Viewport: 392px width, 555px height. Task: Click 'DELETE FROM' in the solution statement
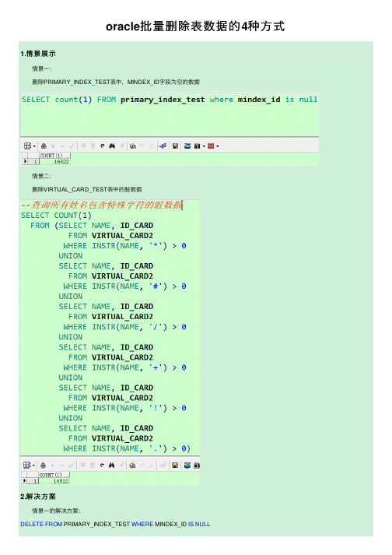click(41, 524)
